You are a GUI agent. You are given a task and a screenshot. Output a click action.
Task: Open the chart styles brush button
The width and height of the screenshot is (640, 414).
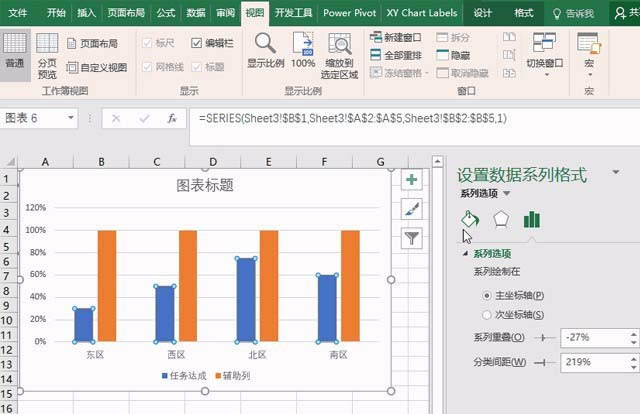(411, 208)
